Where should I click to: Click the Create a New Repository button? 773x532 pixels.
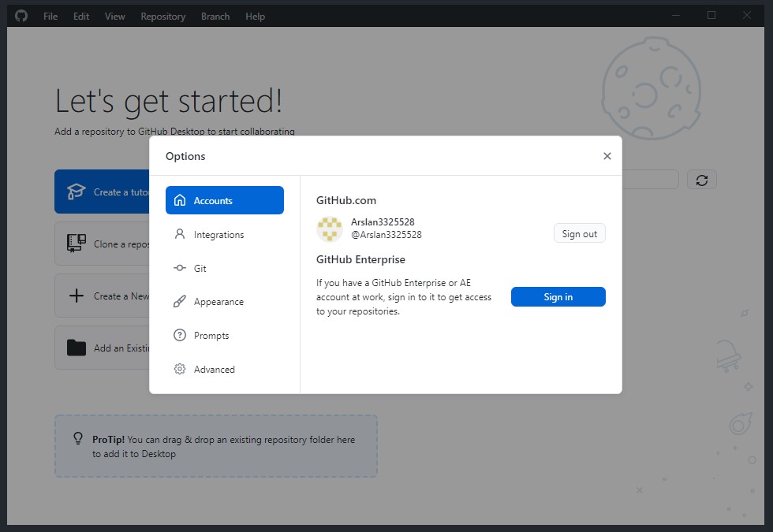coord(102,296)
